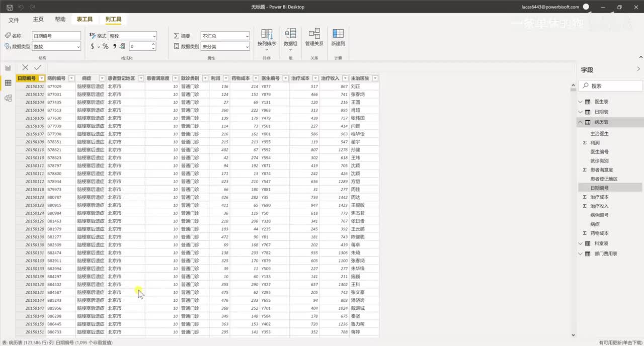The height and width of the screenshot is (346, 644).
Task: Open filter dropdown on 主治医生 column header
Action: coord(375,78)
